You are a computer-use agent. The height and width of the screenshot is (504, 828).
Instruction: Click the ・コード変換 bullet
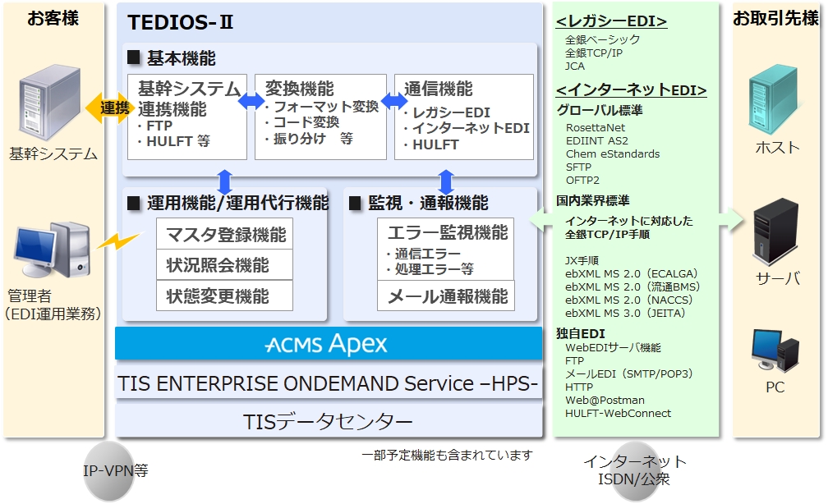point(301,122)
